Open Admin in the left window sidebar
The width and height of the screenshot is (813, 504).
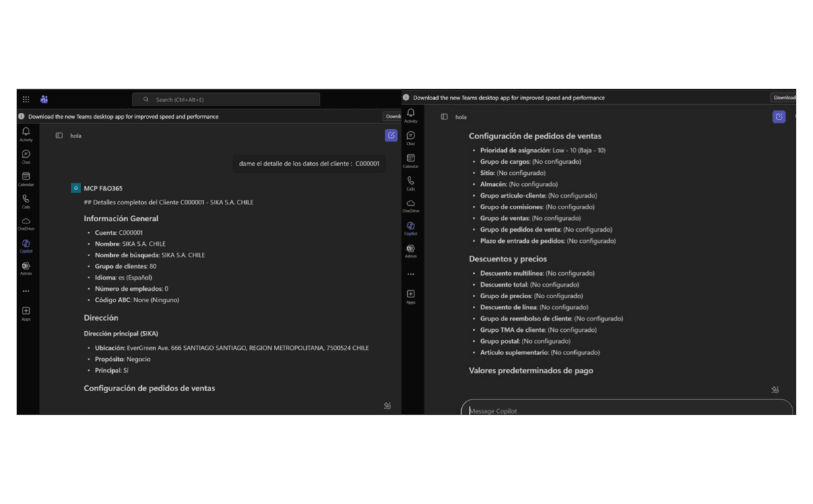coord(26,268)
